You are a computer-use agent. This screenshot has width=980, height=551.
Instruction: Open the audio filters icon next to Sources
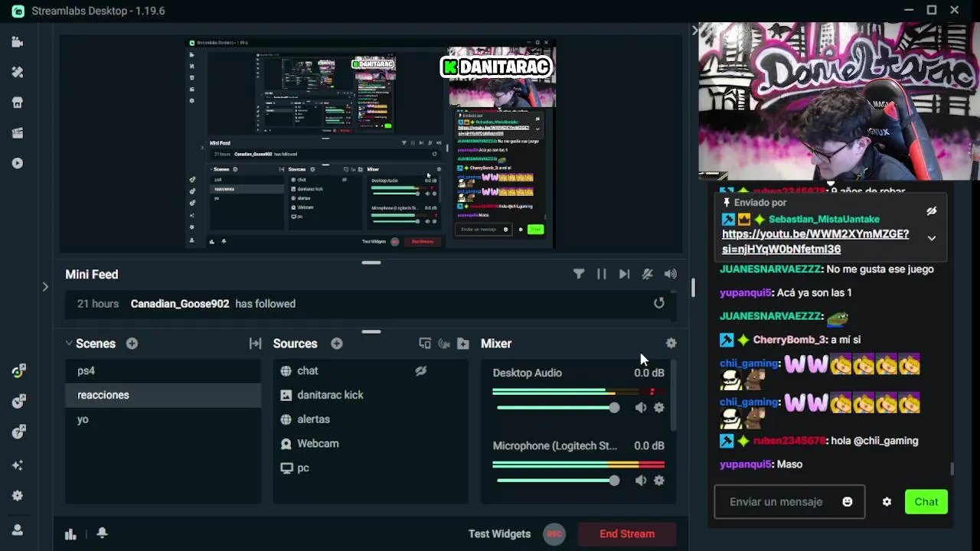point(444,344)
